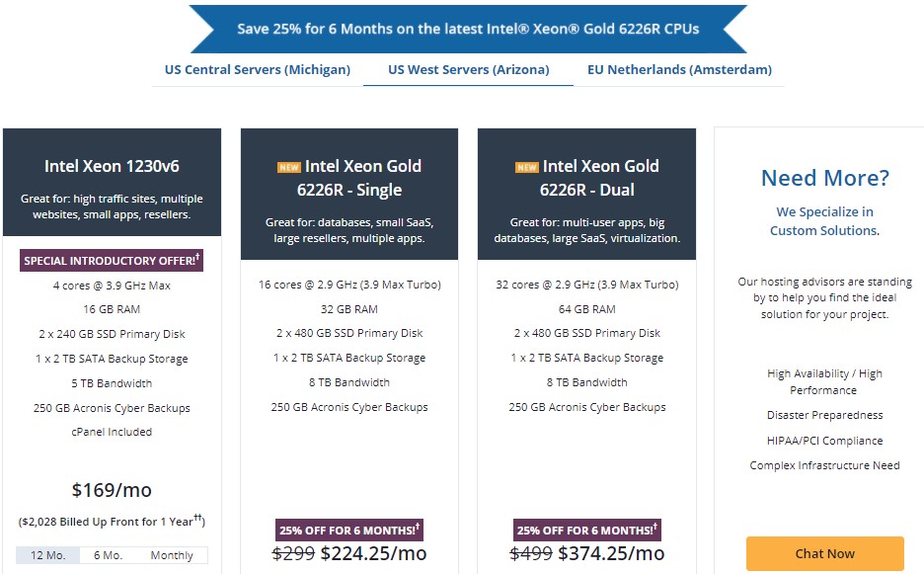
Task: Click the Need More? heading
Action: 824,178
